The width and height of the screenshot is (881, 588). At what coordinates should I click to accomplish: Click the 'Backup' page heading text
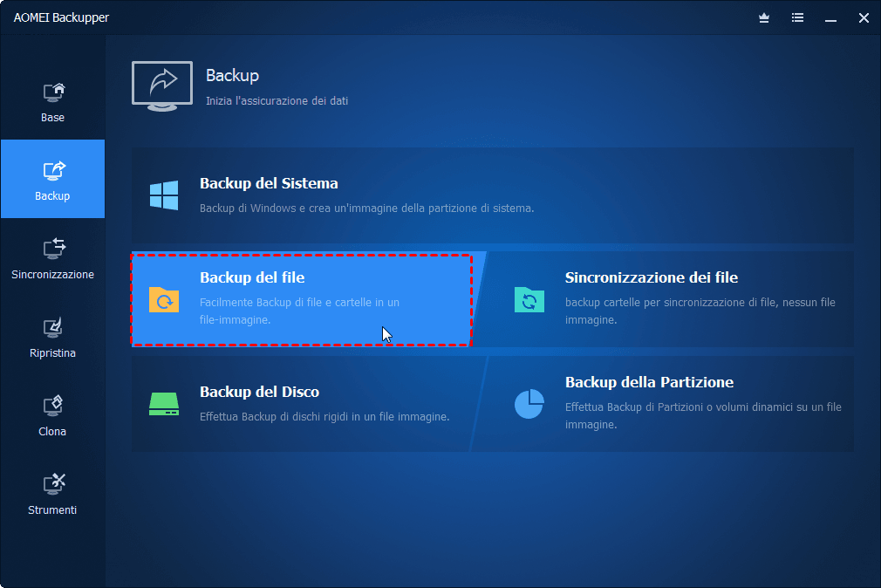[232, 75]
